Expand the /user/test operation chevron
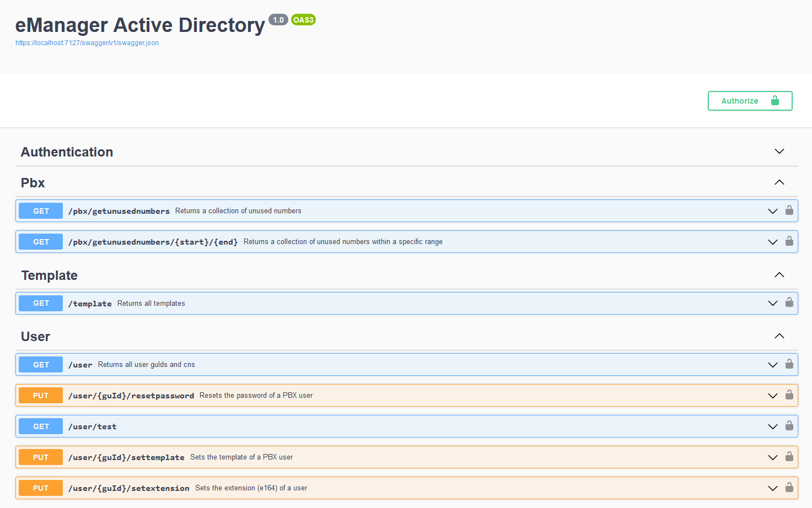The width and height of the screenshot is (812, 508). point(772,426)
